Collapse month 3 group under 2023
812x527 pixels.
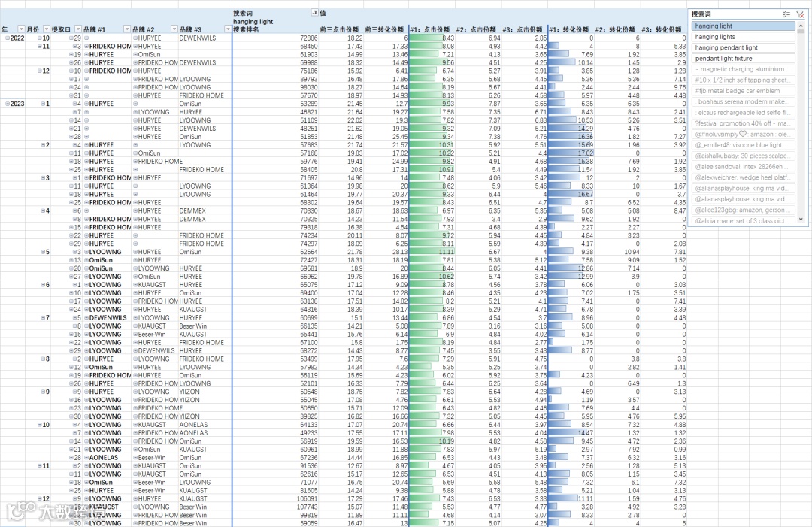[x=43, y=177]
